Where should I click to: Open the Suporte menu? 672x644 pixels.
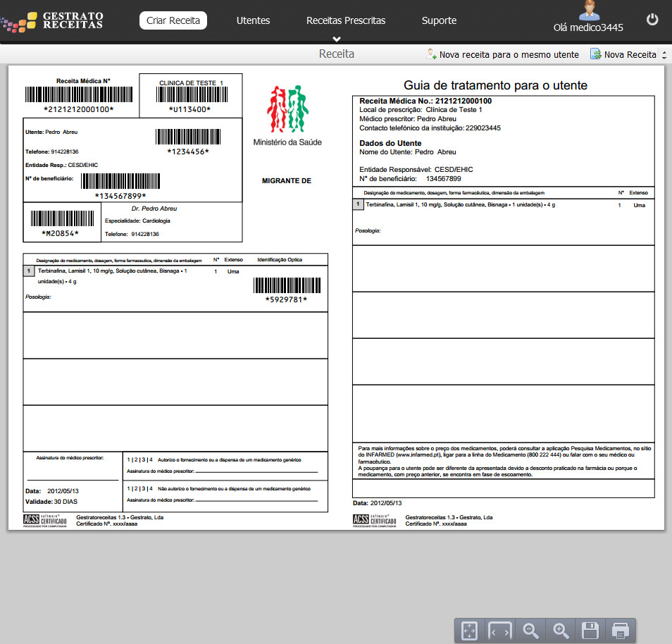pyautogui.click(x=439, y=20)
